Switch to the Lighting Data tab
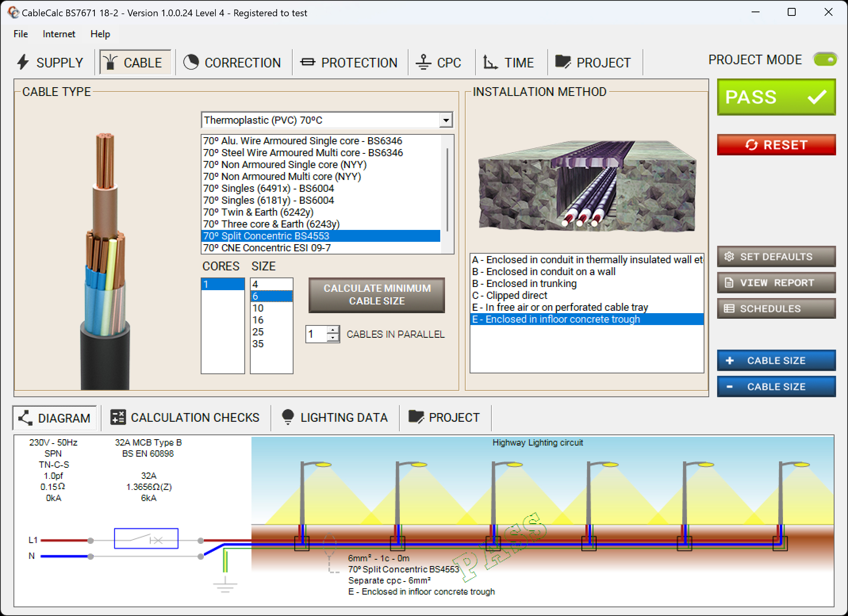The width and height of the screenshot is (848, 616). click(334, 417)
